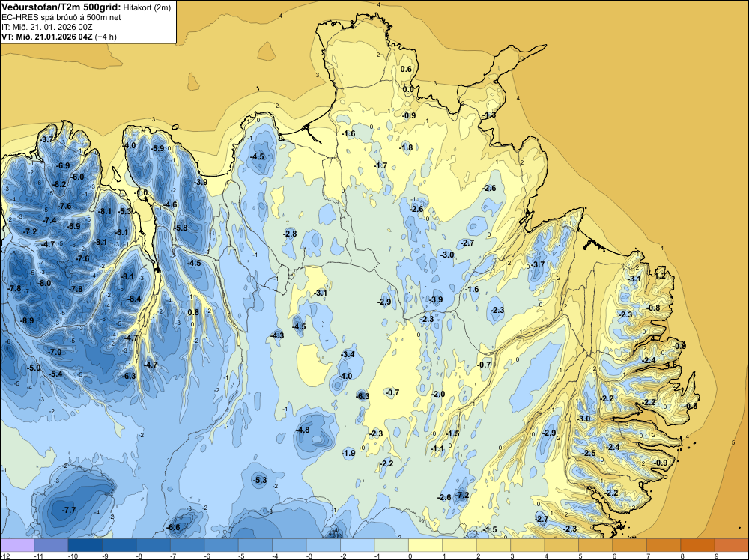
Task: Click the -8.4 temperature value
Action: (134, 299)
